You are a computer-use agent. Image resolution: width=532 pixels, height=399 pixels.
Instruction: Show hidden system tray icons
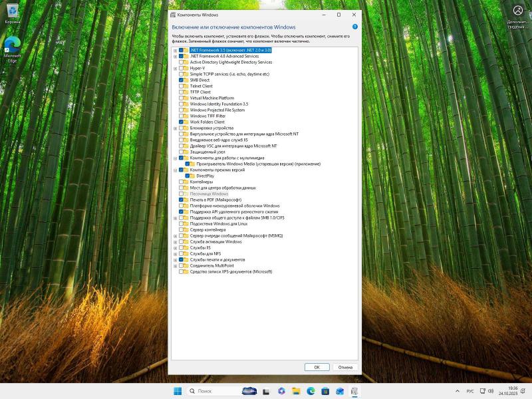pyautogui.click(x=457, y=391)
